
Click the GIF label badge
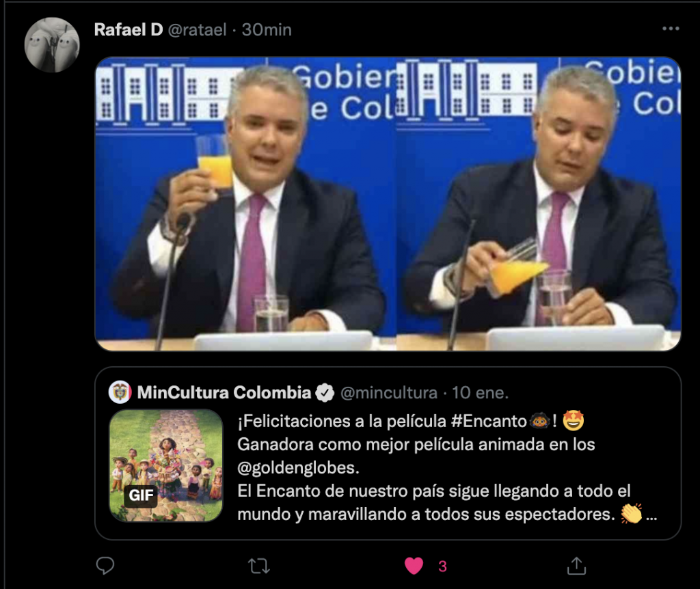click(x=141, y=495)
